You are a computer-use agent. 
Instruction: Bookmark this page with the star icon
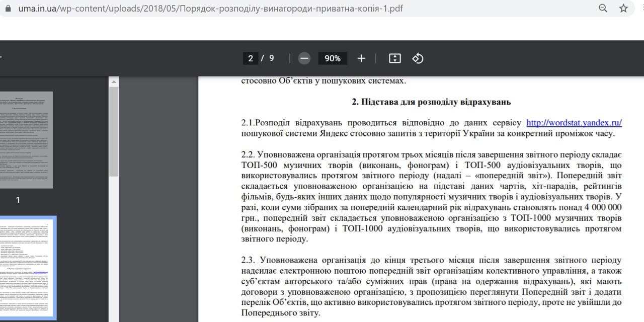point(623,9)
